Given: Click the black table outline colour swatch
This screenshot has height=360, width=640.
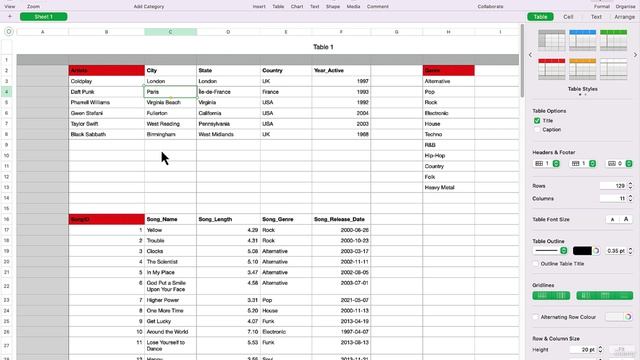Looking at the screenshot, I should point(582,251).
